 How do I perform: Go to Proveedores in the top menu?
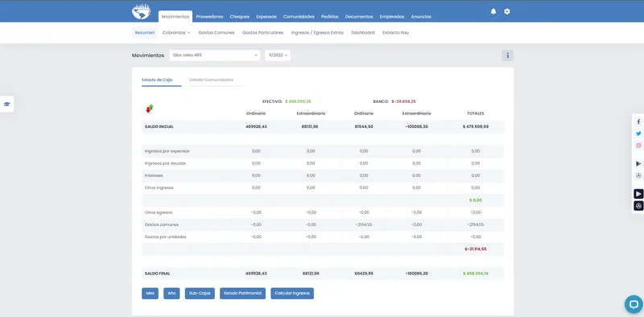click(x=209, y=17)
